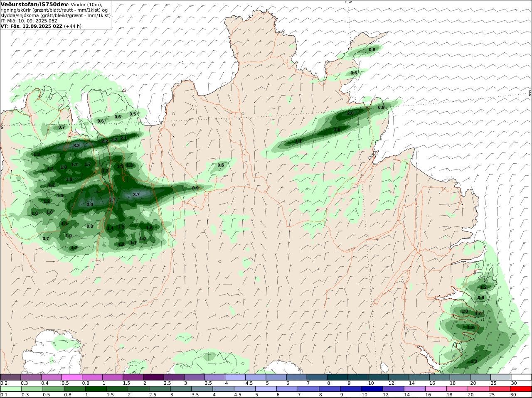Click the 2.7 precipitation value on the map

(x=112, y=200)
